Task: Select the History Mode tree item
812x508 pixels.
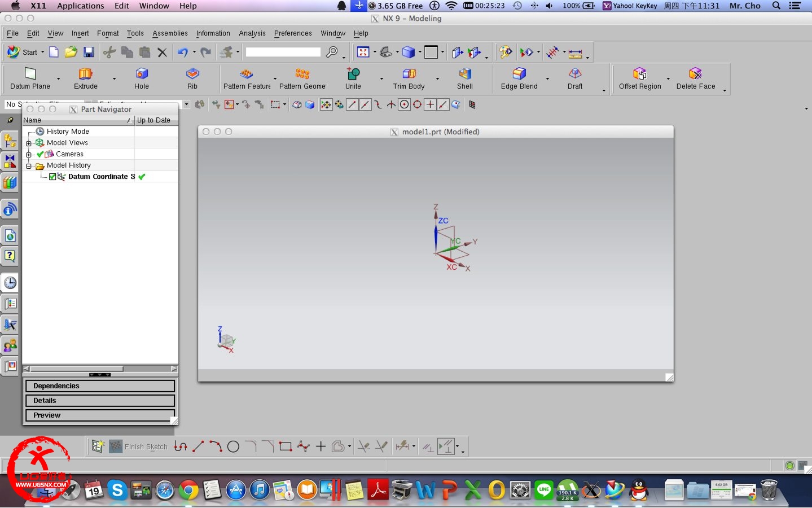Action: point(68,132)
